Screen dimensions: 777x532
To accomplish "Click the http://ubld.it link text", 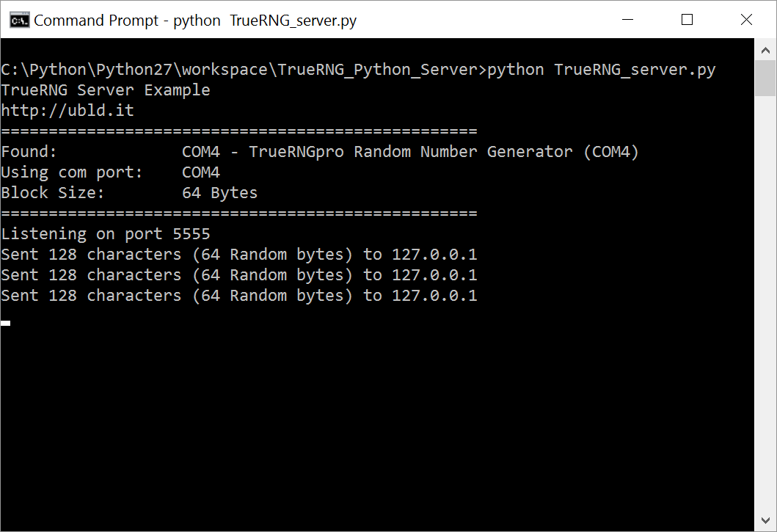I will pos(66,110).
